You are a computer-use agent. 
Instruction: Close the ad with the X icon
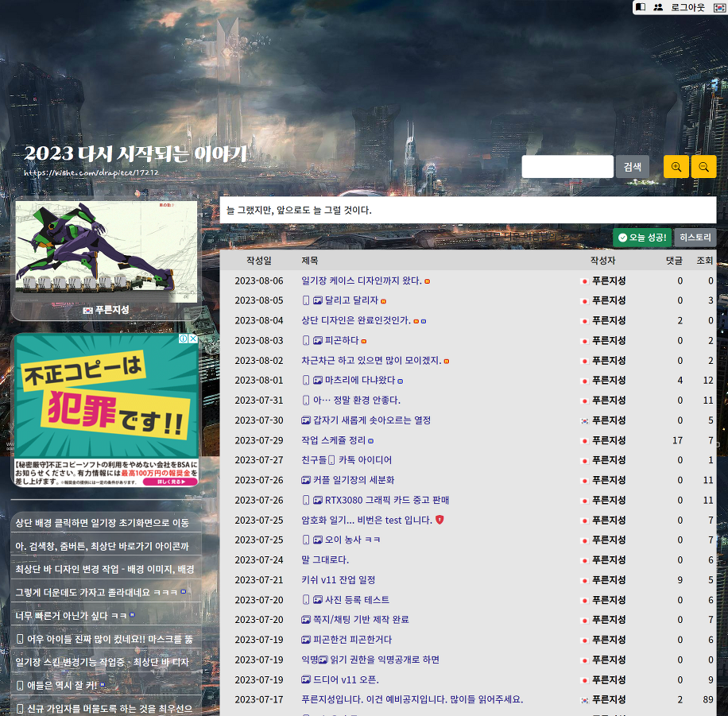(x=193, y=339)
